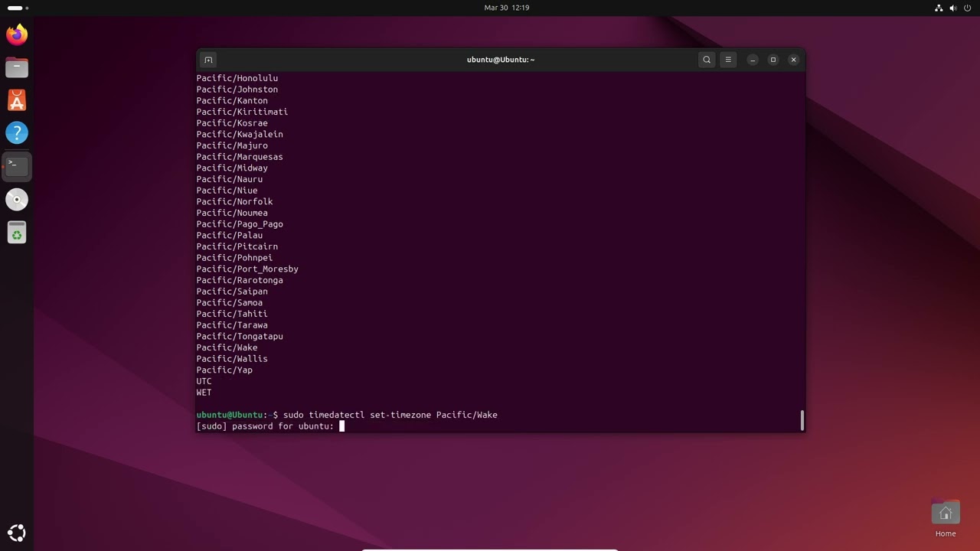The width and height of the screenshot is (980, 551).
Task: Click the text Pacific/Pitcairn
Action: pos(237,246)
